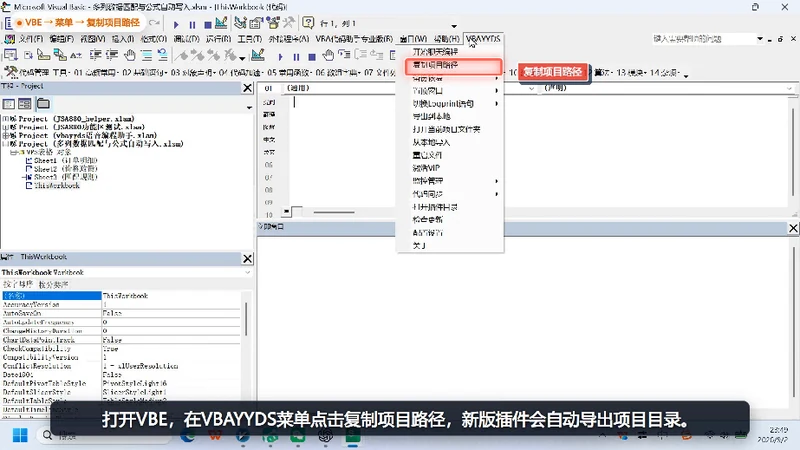
Task: Go to next bookmark flag icon
Action: click(198, 55)
